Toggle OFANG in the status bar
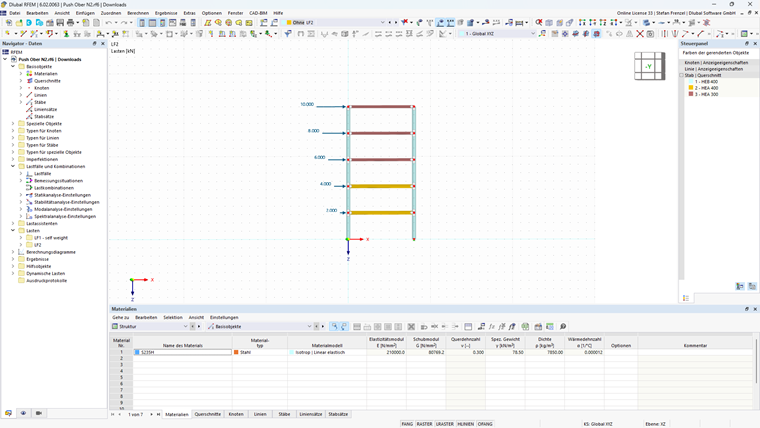The width and height of the screenshot is (760, 428). (x=485, y=424)
